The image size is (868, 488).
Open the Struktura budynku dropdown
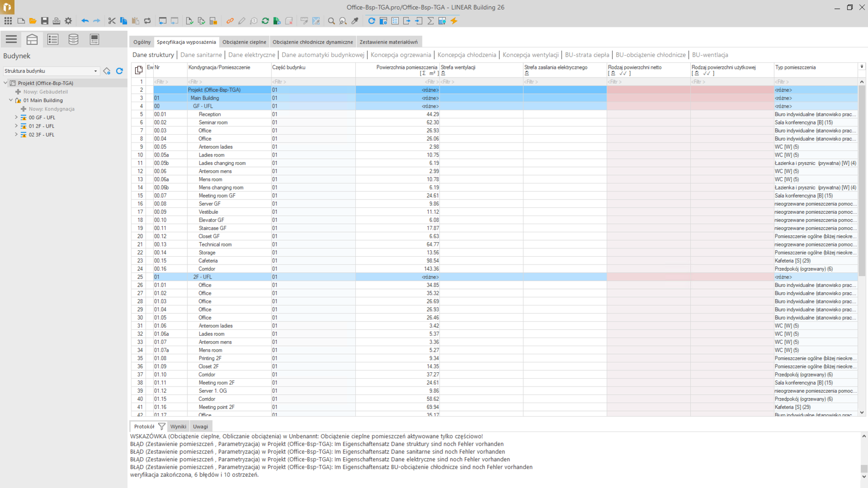click(x=96, y=71)
